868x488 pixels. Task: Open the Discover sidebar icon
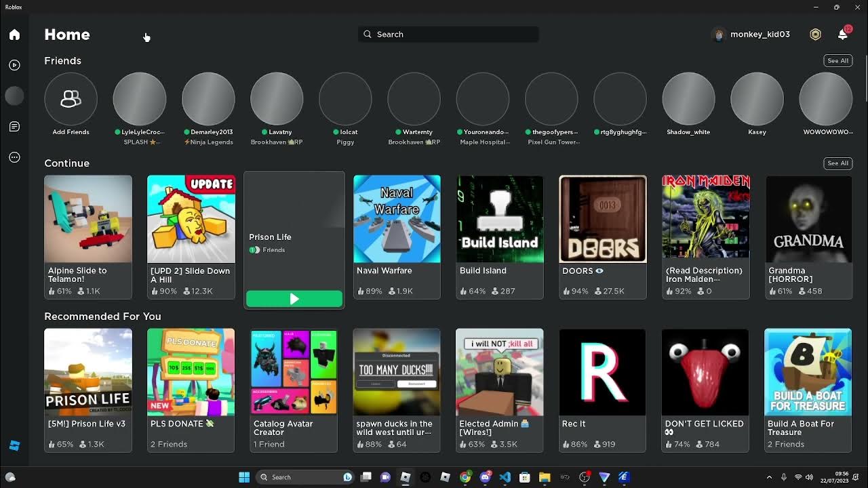(x=14, y=65)
